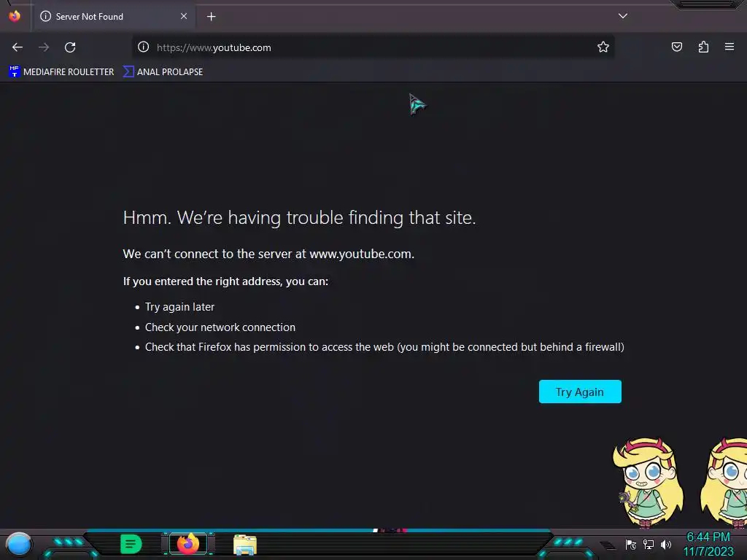Viewport: 747px width, 560px height.
Task: Open the Save to Pocket icon
Action: click(x=676, y=47)
